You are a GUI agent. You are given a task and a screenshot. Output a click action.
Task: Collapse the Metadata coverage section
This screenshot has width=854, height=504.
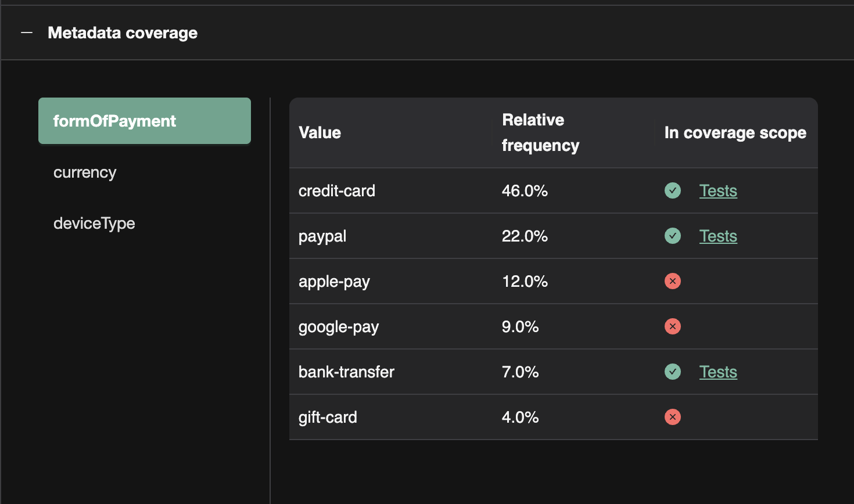tap(26, 33)
